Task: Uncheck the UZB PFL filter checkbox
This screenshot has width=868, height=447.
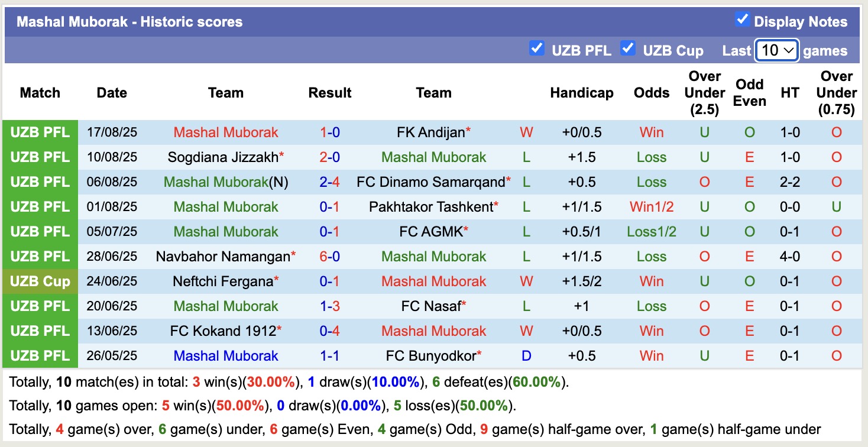Action: [x=537, y=48]
